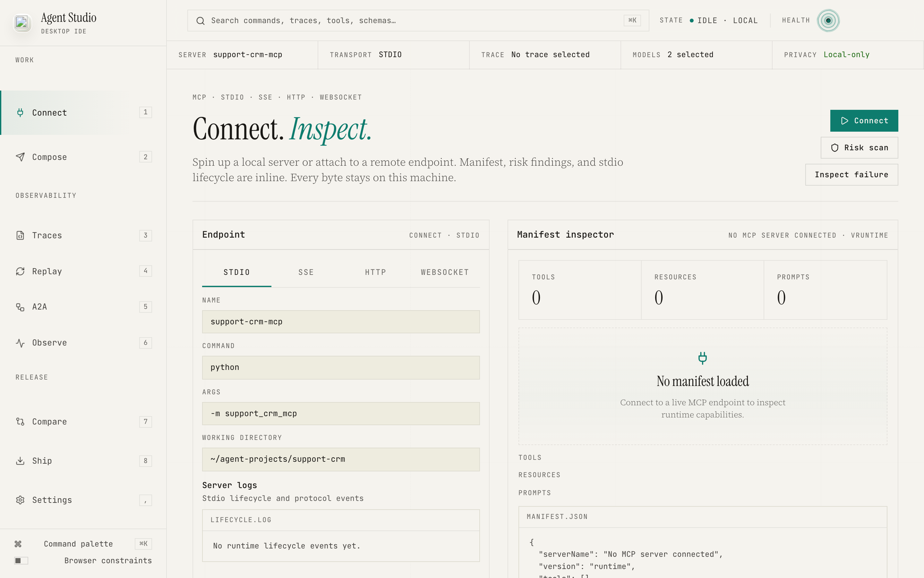
Task: Click the TRACE No trace selected cell
Action: (x=545, y=55)
